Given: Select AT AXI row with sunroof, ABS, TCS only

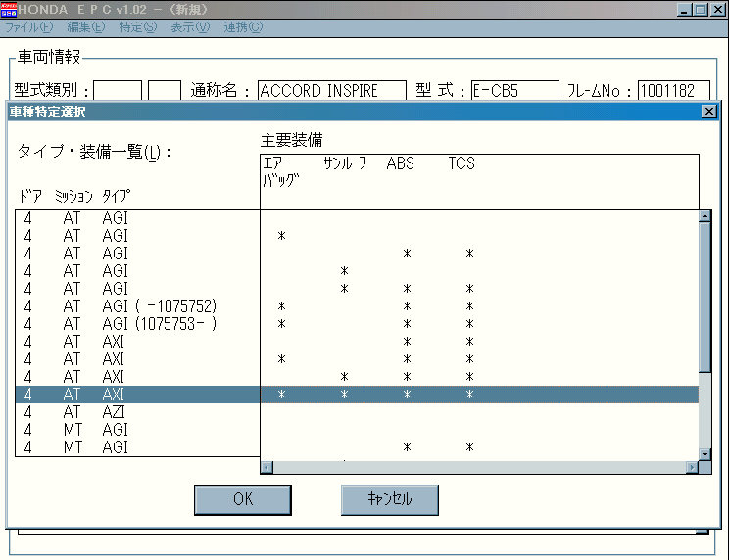Looking at the screenshot, I should coord(357,377).
